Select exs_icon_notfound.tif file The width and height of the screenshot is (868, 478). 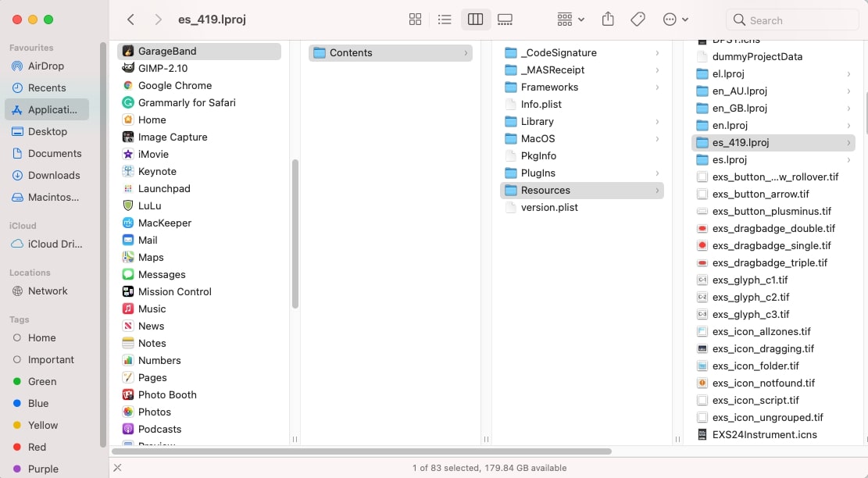tap(773, 383)
